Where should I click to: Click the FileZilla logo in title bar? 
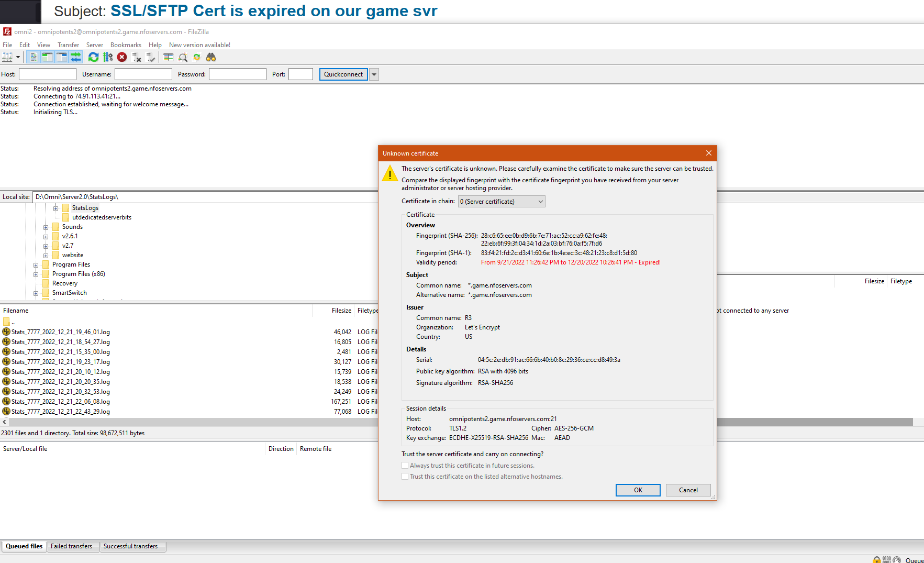coord(7,31)
